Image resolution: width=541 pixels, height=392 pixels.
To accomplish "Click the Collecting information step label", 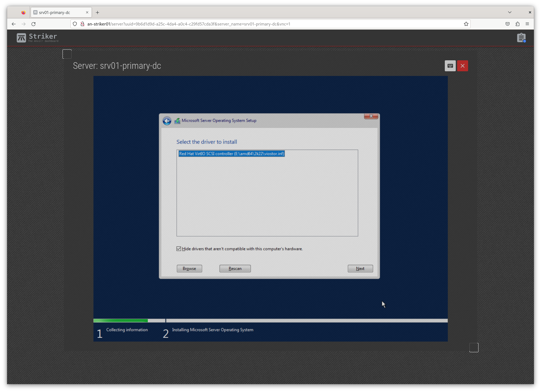I will click(x=127, y=330).
